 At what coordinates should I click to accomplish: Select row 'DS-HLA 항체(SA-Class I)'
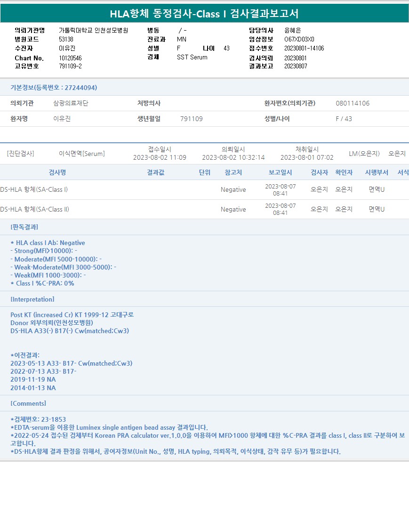coord(204,189)
